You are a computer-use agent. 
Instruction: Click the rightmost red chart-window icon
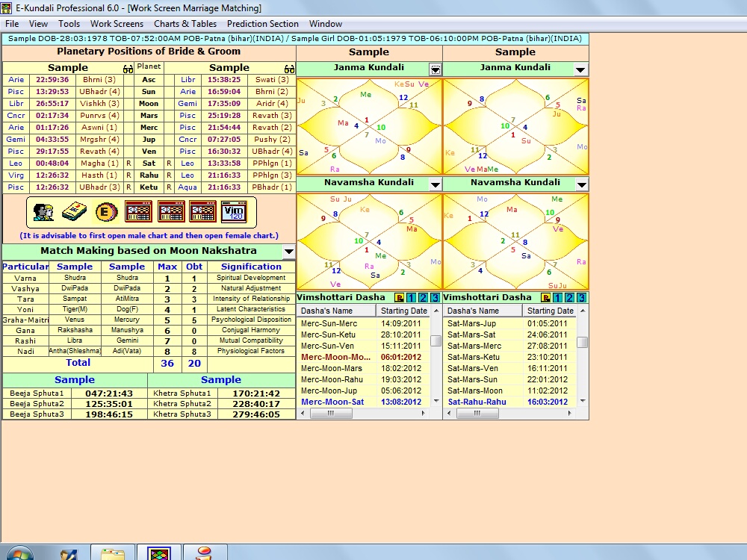coord(202,212)
